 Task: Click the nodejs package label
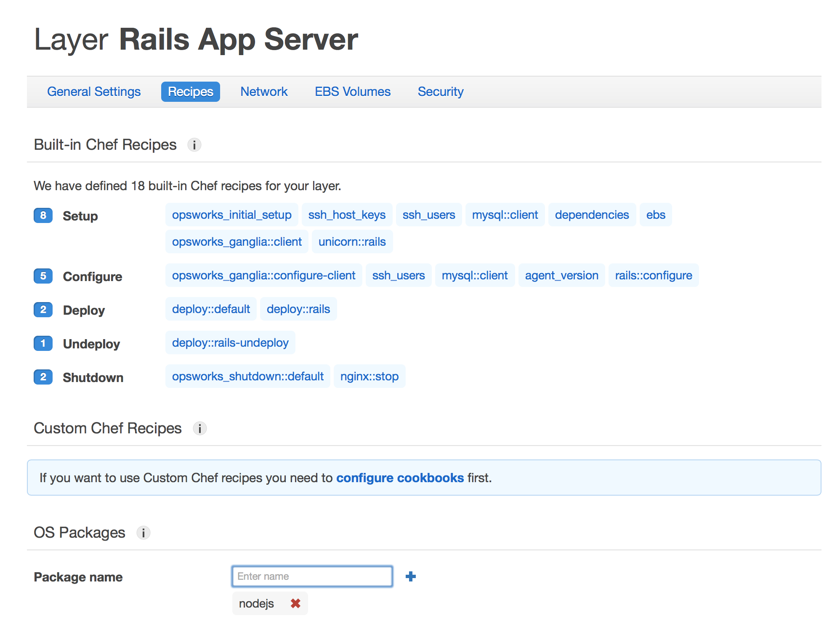pos(256,603)
